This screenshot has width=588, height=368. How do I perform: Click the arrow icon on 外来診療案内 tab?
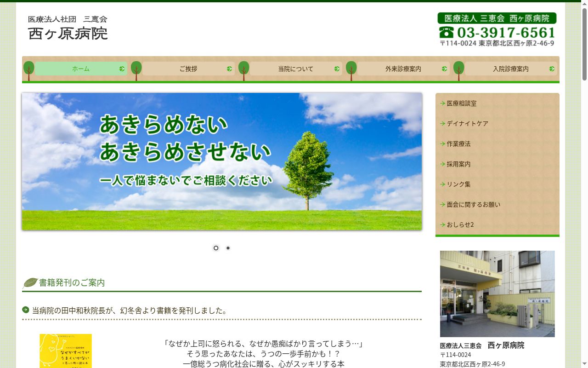(444, 69)
